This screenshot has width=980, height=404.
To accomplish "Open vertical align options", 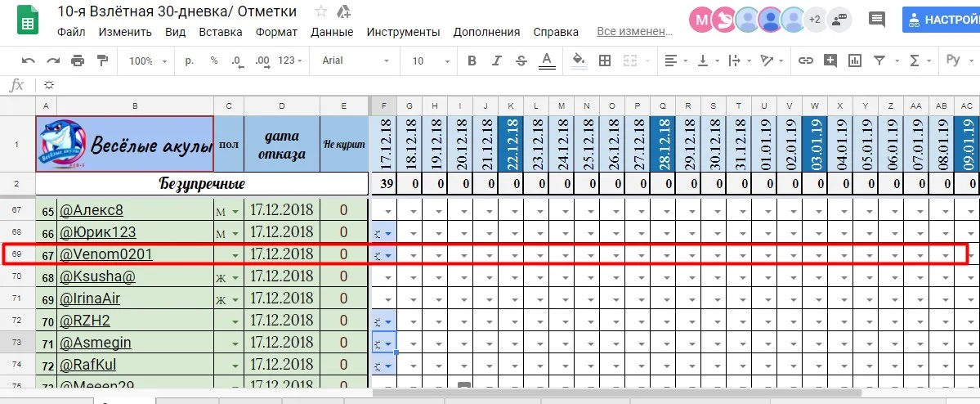I will pos(708,61).
